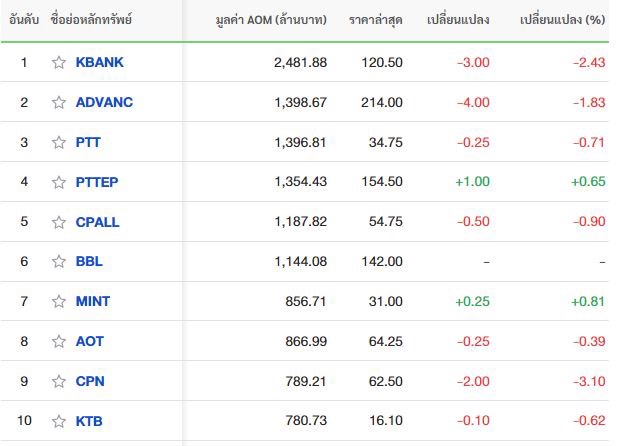Open the KBANK stock link
The height and width of the screenshot is (446, 627).
(100, 62)
